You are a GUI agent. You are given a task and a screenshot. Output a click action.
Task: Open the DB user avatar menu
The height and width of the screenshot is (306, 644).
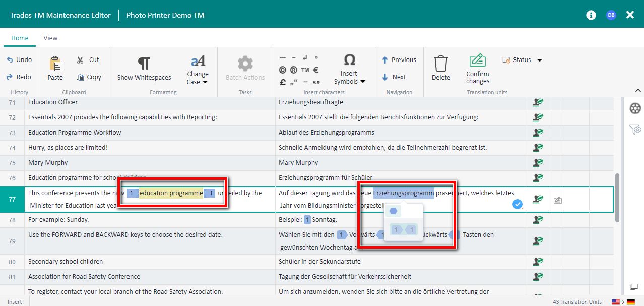(x=611, y=15)
